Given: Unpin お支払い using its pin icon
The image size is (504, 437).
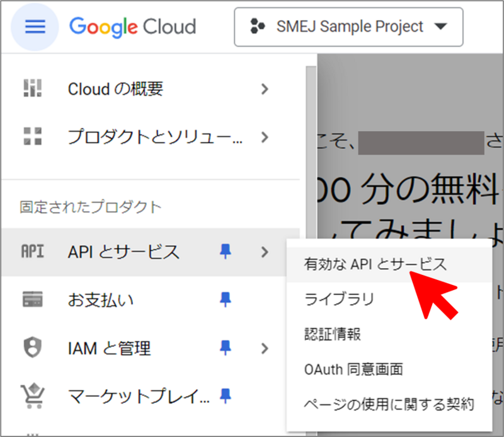Looking at the screenshot, I should point(225,300).
